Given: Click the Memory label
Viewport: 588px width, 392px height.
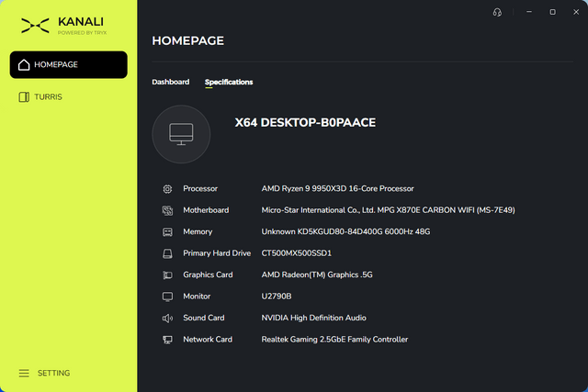Looking at the screenshot, I should pyautogui.click(x=198, y=231).
